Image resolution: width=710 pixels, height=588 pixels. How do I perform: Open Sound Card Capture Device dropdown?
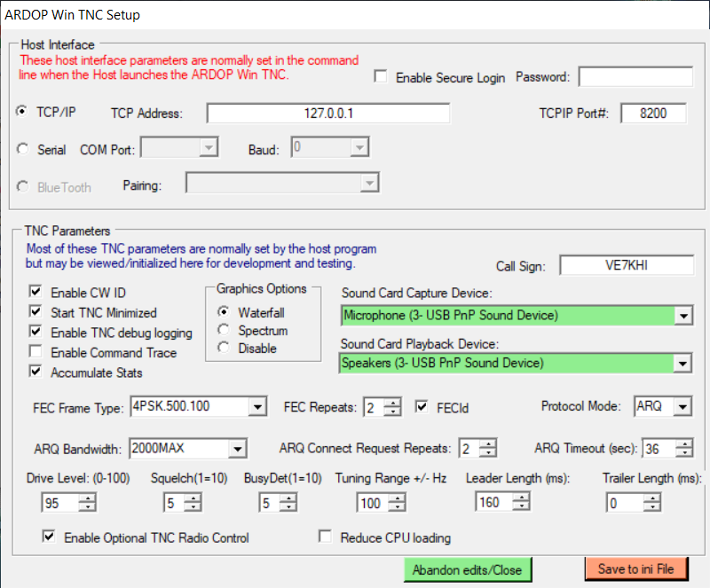[x=682, y=316]
